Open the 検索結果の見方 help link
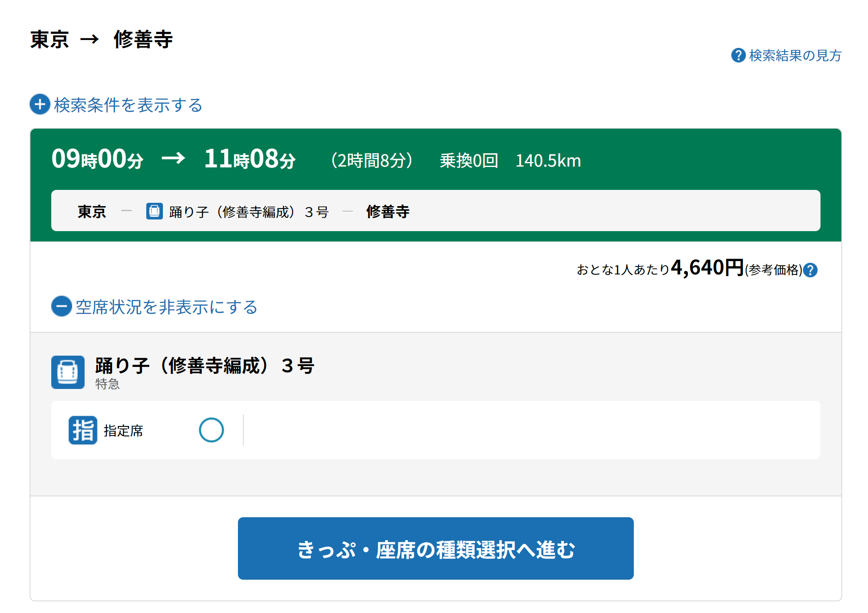This screenshot has width=868, height=613. pyautogui.click(x=795, y=55)
